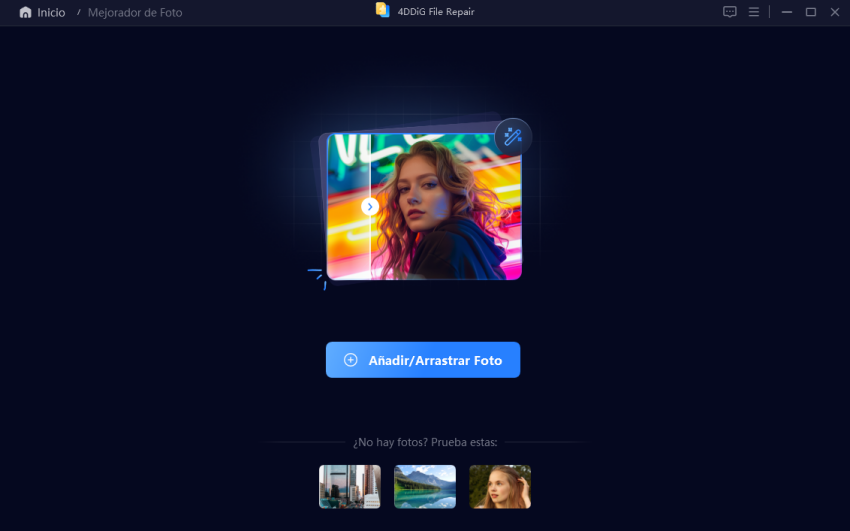850x531 pixels.
Task: Click the home icon next to Inicio
Action: (x=25, y=12)
